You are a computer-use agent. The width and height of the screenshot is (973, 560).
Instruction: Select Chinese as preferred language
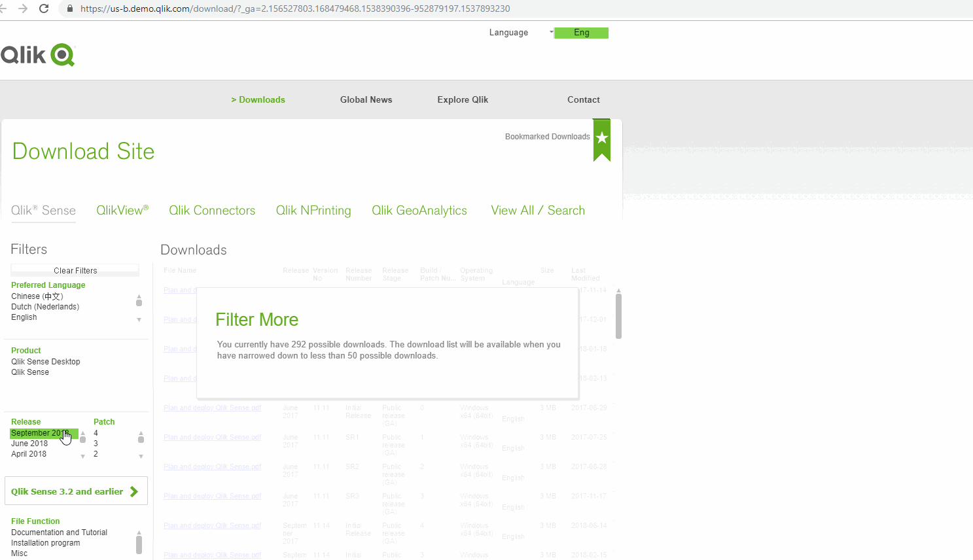[37, 296]
